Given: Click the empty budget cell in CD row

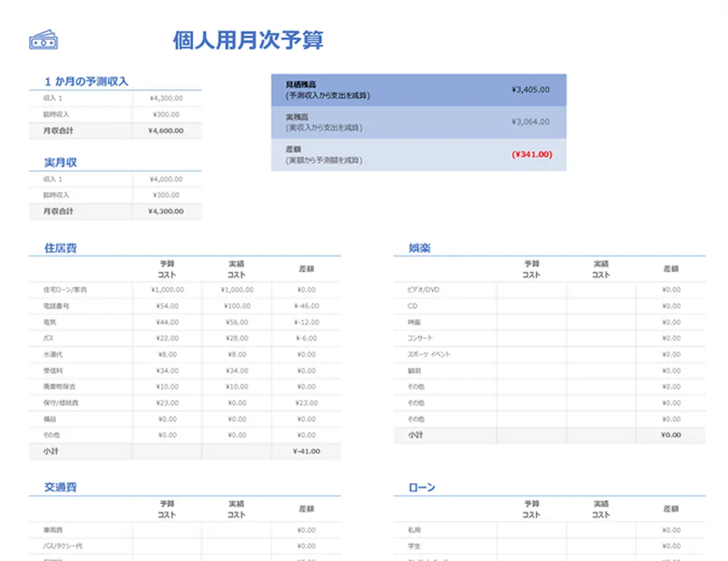Looking at the screenshot, I should pos(532,306).
